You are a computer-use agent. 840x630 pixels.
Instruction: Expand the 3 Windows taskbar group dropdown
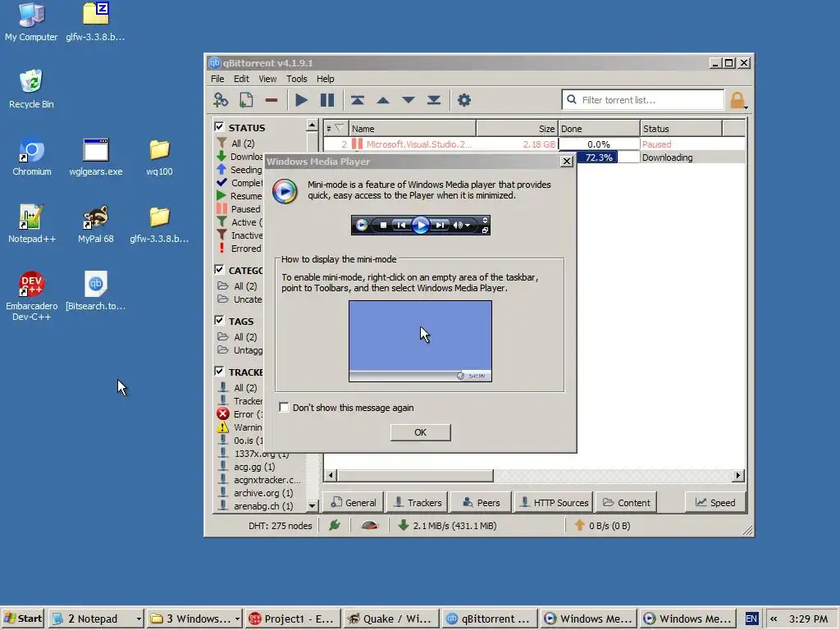[x=237, y=619]
